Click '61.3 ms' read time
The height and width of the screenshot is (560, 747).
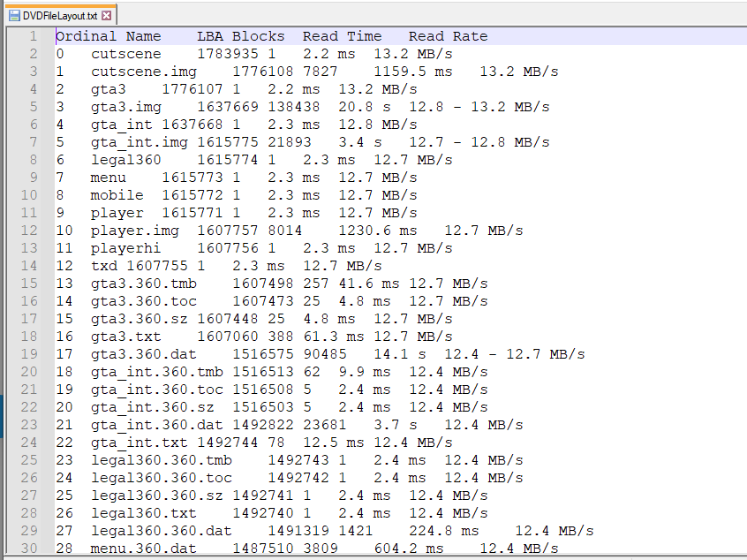click(x=334, y=336)
